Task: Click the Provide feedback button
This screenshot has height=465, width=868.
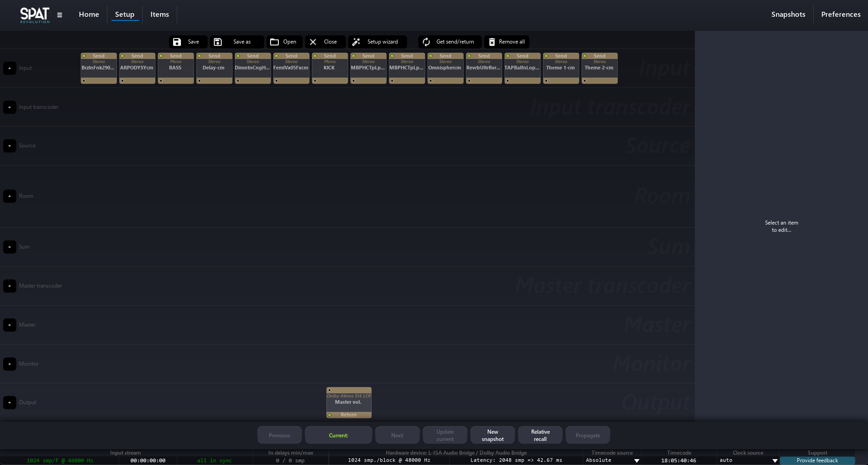Action: click(x=817, y=460)
